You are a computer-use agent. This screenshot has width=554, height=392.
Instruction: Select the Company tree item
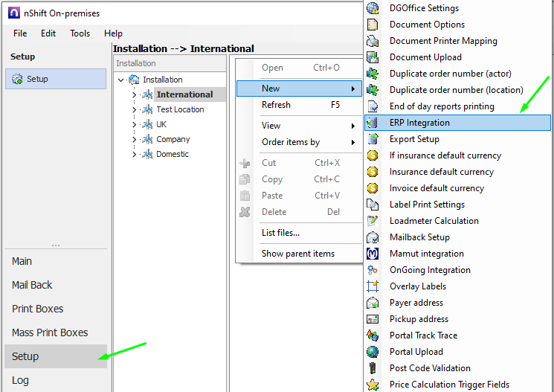[x=173, y=139]
